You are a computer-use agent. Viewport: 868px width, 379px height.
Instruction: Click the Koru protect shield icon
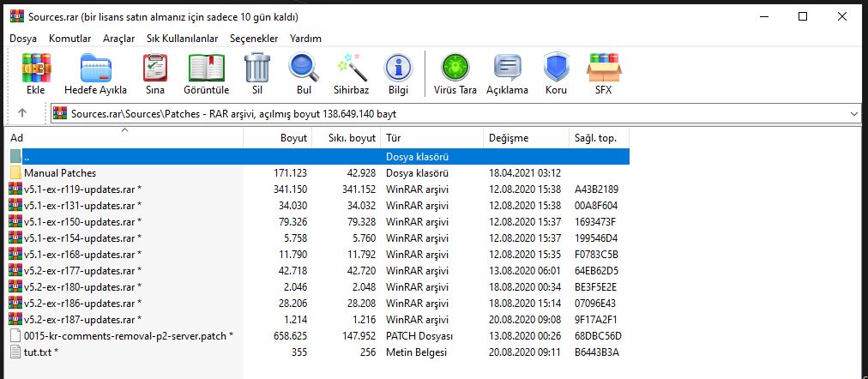click(557, 68)
